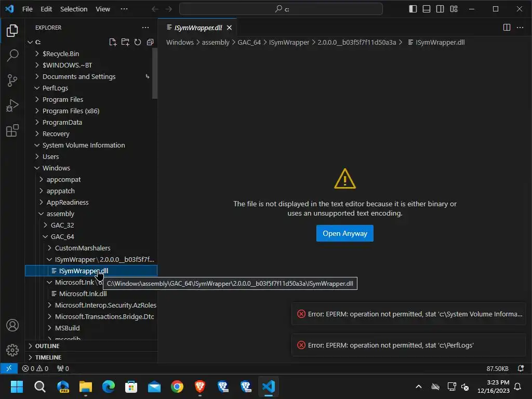532x399 pixels.
Task: Open the File menu
Action: pyautogui.click(x=27, y=9)
